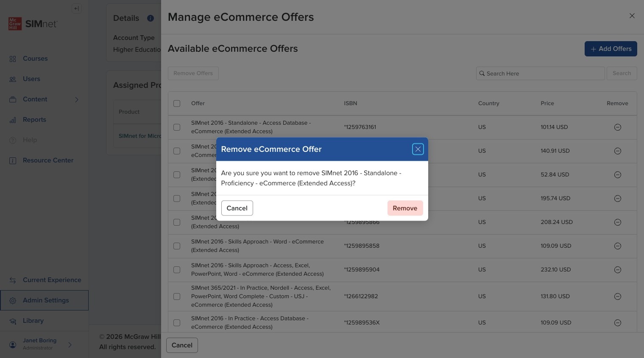Click the Country column header
The height and width of the screenshot is (358, 644).
[x=489, y=103]
